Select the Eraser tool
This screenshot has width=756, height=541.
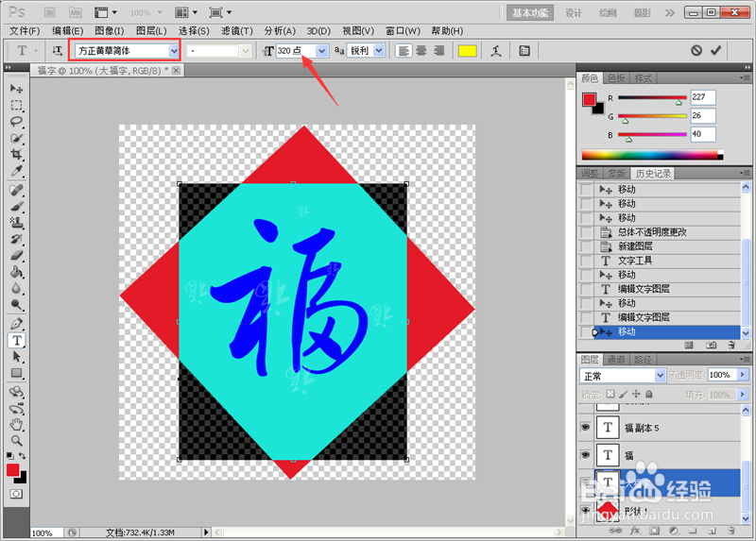pos(16,255)
